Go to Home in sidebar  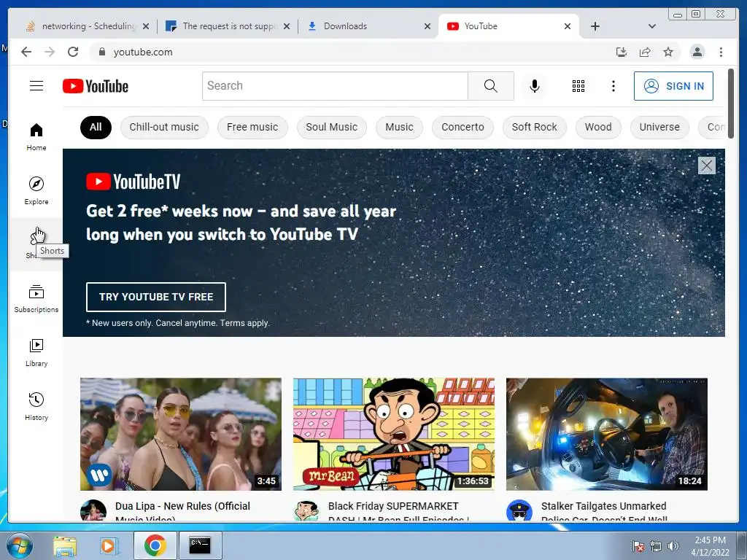point(36,137)
